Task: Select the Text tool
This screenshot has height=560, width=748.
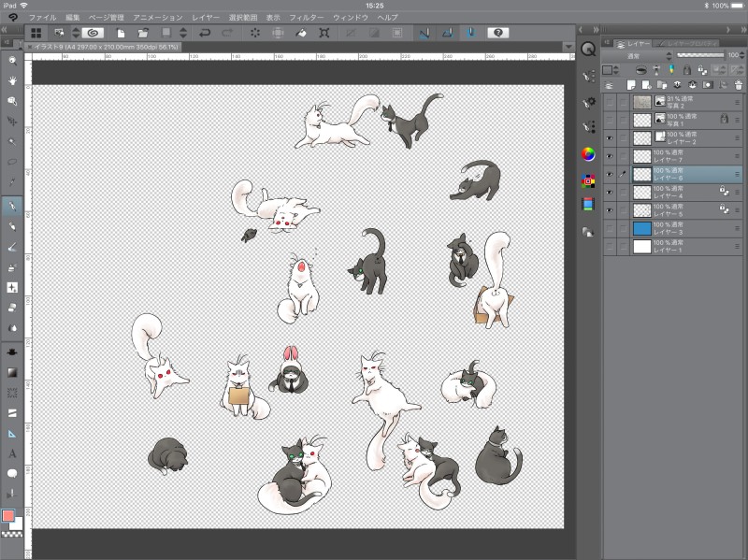Action: click(x=12, y=453)
